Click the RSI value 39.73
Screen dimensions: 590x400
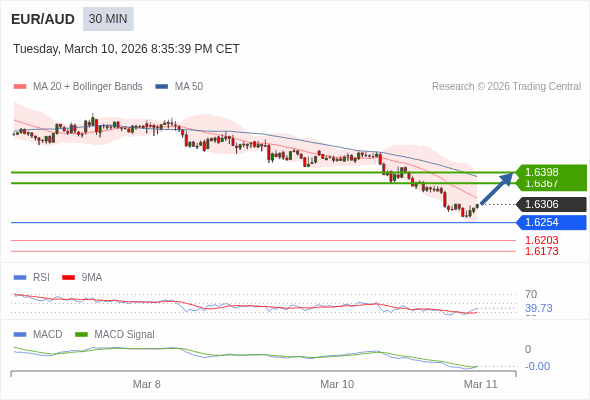pos(538,308)
